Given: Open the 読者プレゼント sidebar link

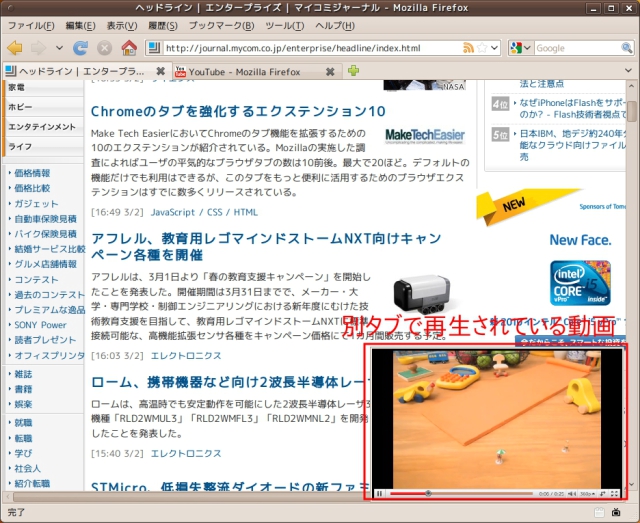Looking at the screenshot, I should coord(45,340).
